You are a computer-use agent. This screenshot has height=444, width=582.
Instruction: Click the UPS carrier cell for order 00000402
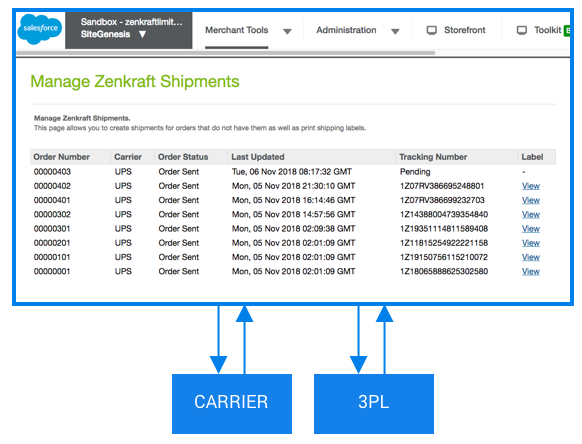(123, 186)
